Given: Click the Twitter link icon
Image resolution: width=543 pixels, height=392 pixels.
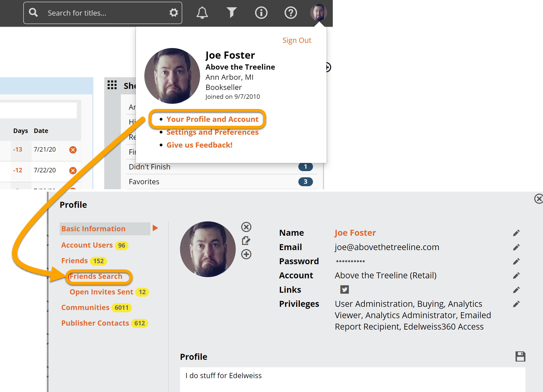Looking at the screenshot, I should [344, 289].
